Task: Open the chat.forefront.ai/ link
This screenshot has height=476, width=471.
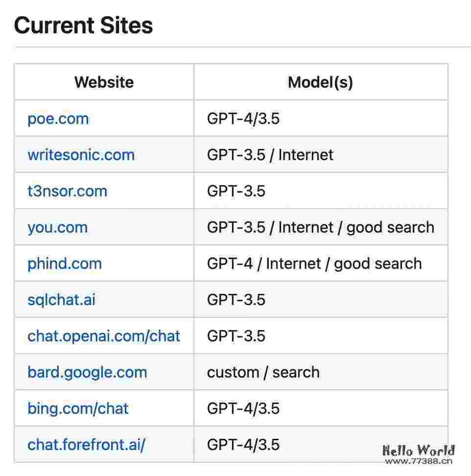Action: [x=86, y=445]
